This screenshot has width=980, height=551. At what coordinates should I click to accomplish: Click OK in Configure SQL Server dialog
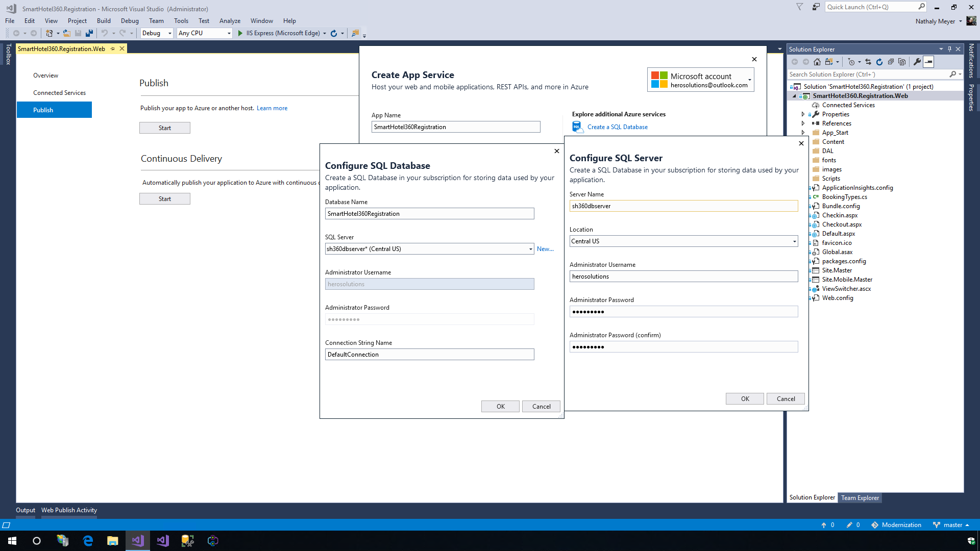[745, 399]
